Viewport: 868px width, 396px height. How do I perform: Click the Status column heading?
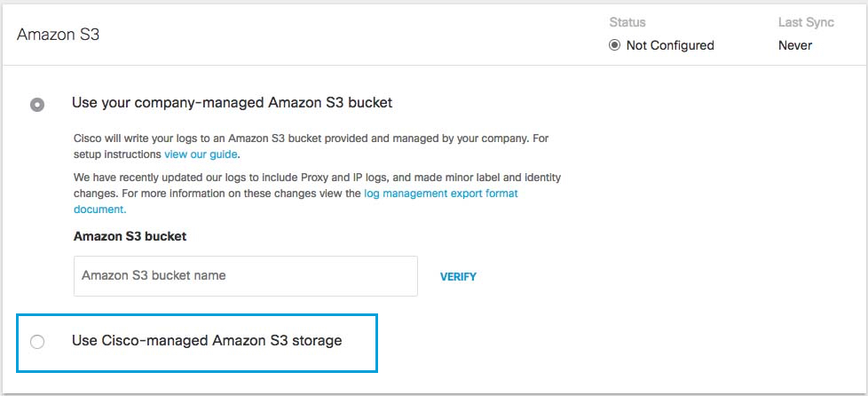pyautogui.click(x=627, y=22)
